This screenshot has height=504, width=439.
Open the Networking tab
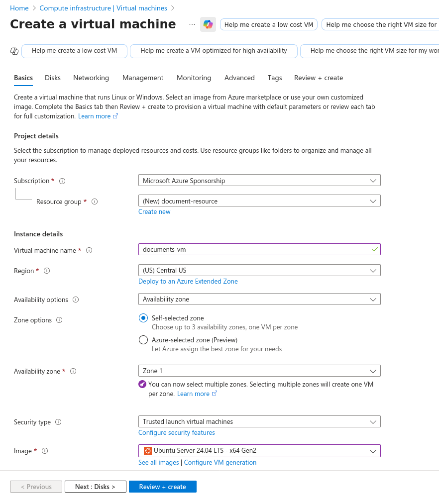(91, 78)
